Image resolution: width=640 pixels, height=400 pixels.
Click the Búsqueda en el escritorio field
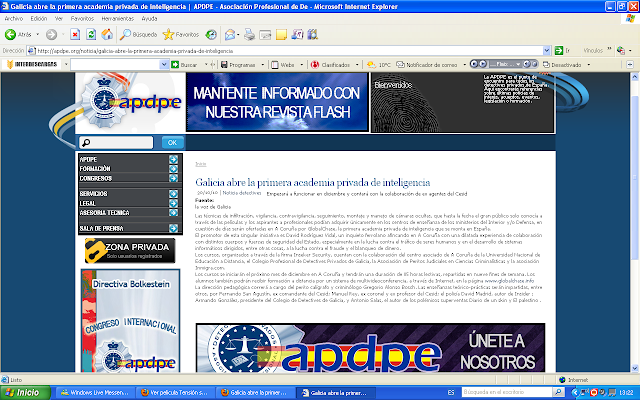[507, 392]
